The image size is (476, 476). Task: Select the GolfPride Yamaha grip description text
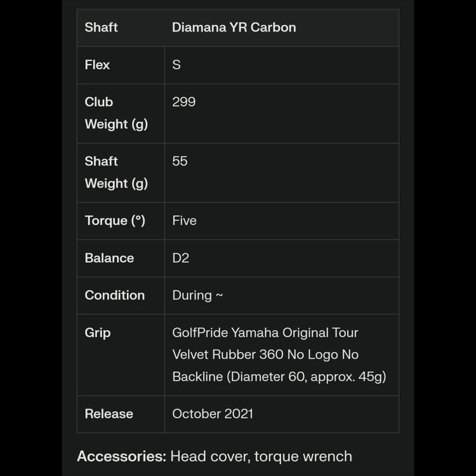(x=279, y=355)
